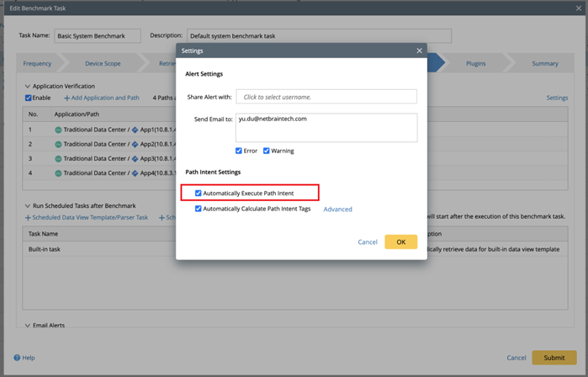Open the Advanced path intent link
Screen dimensions: 588x377
coord(338,210)
